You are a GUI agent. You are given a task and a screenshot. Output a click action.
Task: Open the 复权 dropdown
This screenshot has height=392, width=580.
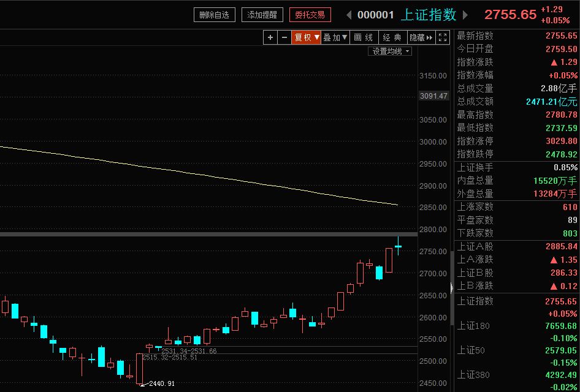[x=307, y=37]
